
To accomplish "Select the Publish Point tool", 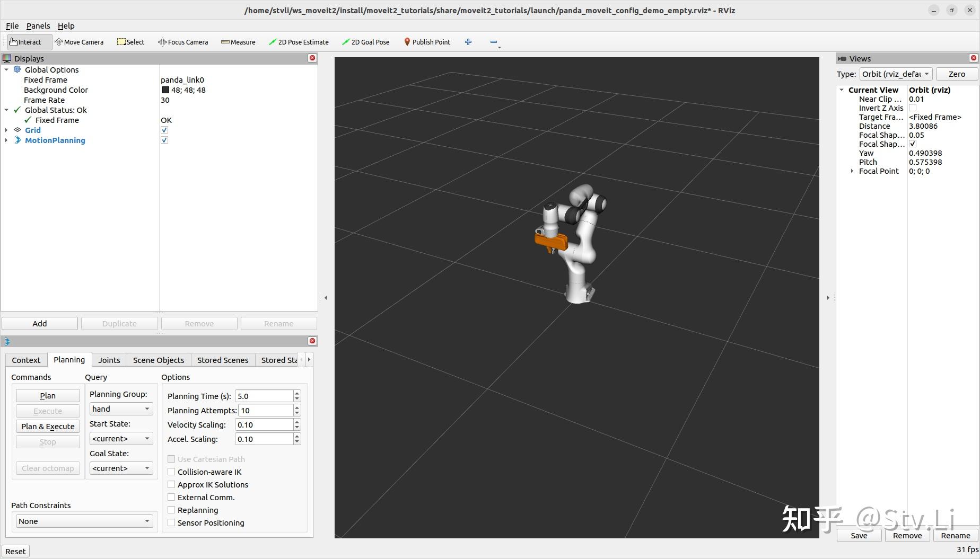I will coord(427,42).
